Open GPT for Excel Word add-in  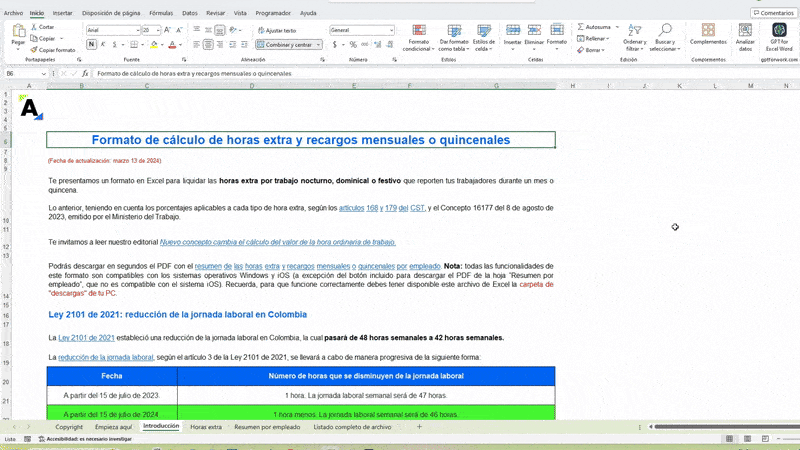tap(778, 38)
